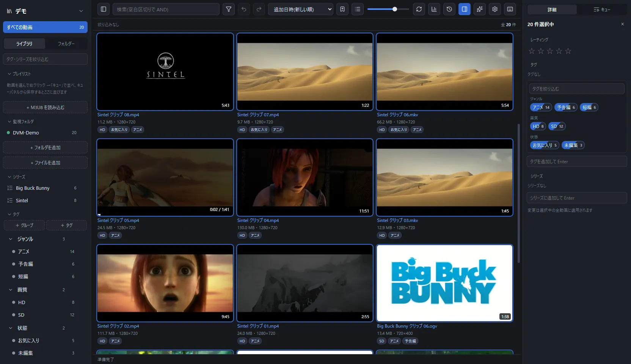Open the 追加日時(新しい順) sort dropdown
631x364 pixels.
pos(301,9)
